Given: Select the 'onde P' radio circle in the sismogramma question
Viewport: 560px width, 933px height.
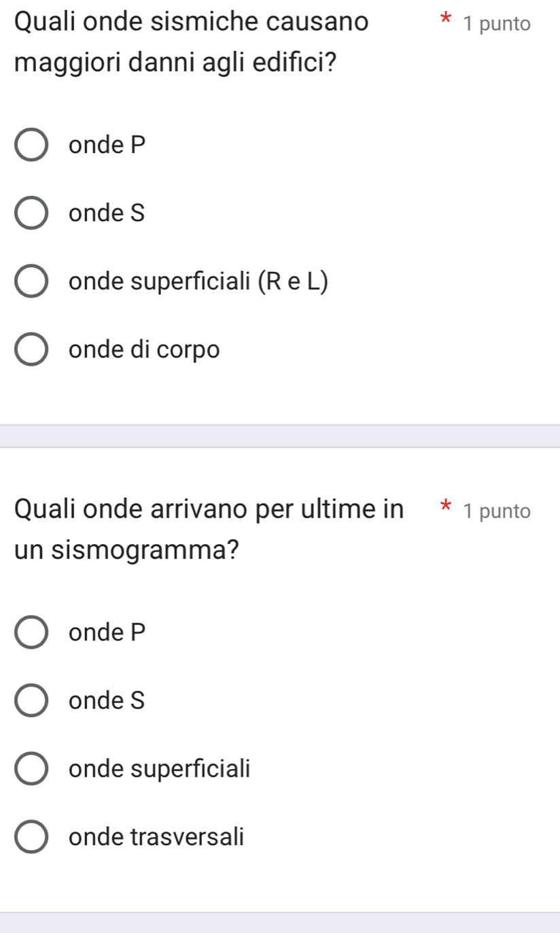Looking at the screenshot, I should [31, 632].
